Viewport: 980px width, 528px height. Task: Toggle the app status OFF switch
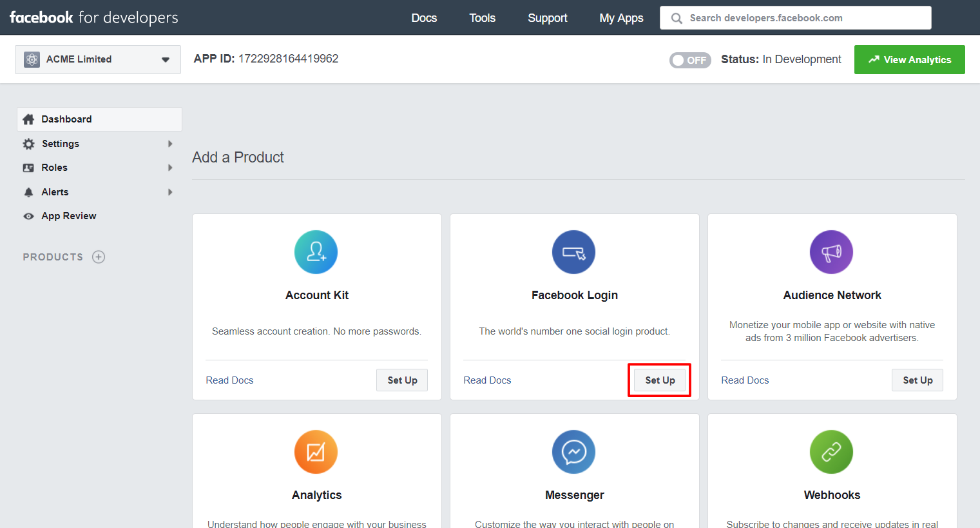(x=690, y=60)
